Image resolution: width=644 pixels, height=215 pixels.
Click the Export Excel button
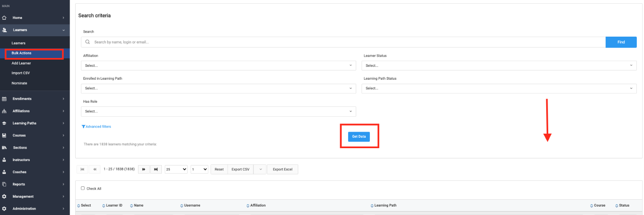(x=283, y=170)
